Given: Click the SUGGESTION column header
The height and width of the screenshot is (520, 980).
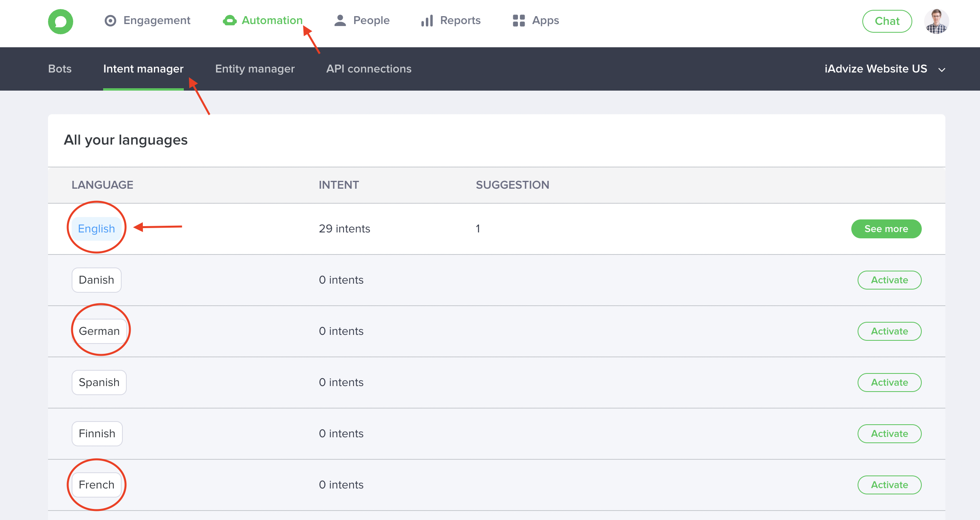Looking at the screenshot, I should (512, 185).
